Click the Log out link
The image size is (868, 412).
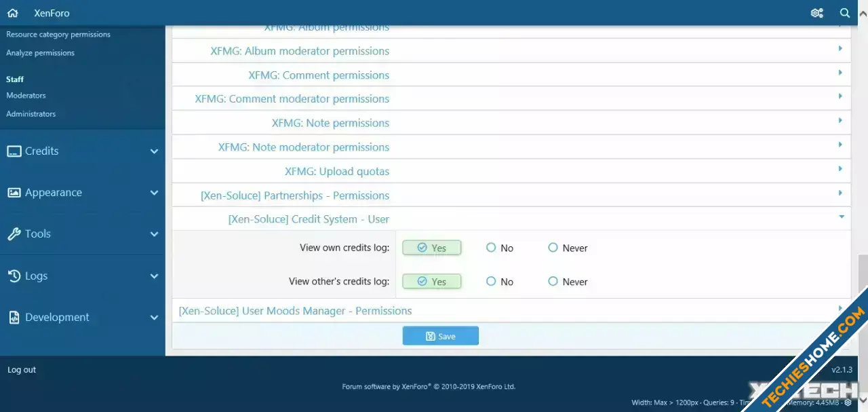click(x=22, y=370)
